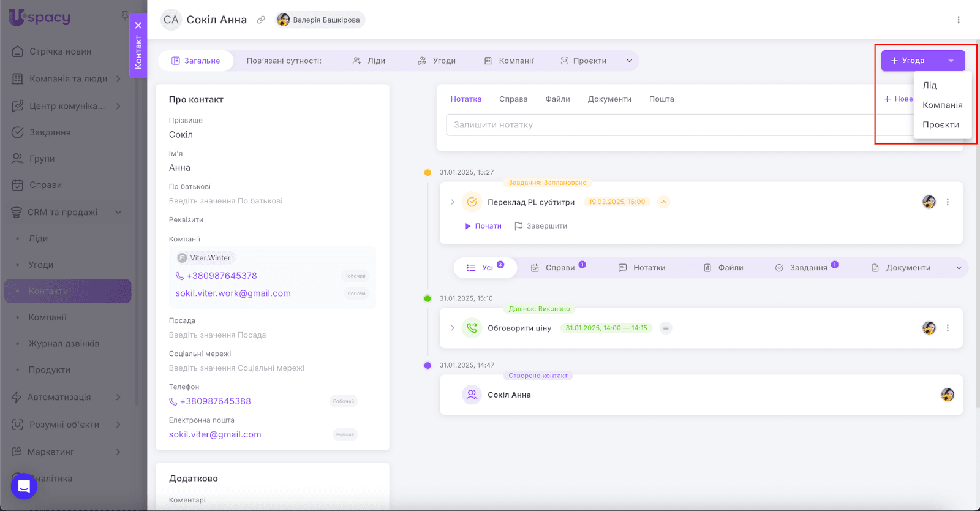Choose Проєкти from the dropdown menu

(x=941, y=125)
